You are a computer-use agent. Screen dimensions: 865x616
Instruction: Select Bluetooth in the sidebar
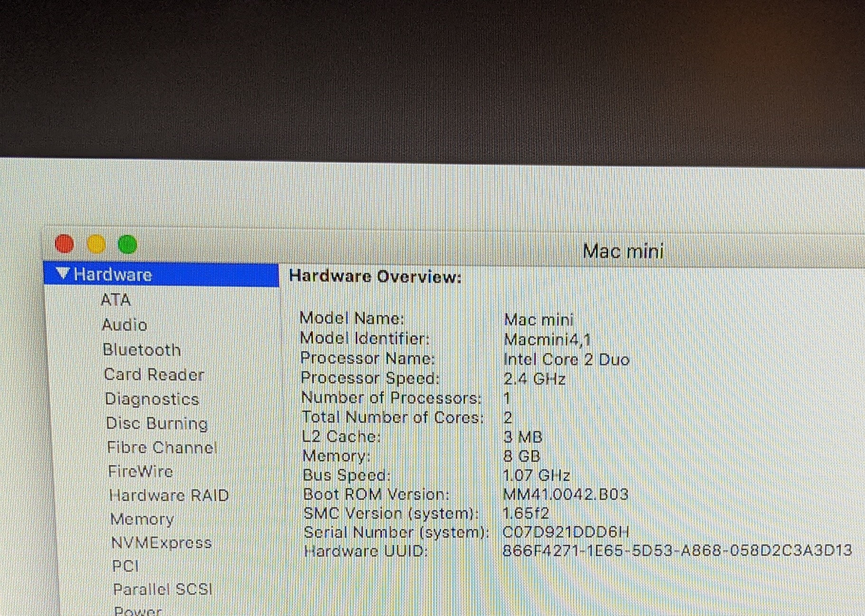click(x=142, y=350)
